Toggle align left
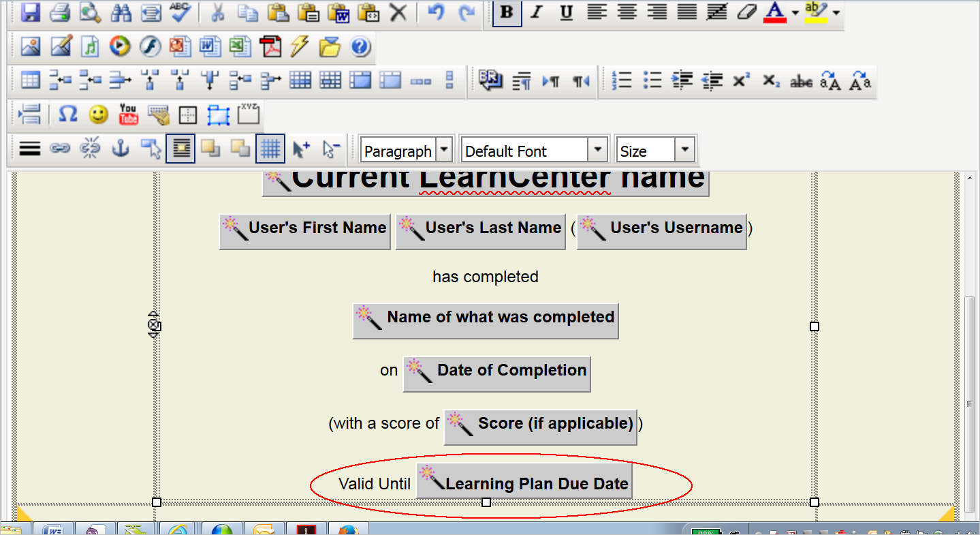This screenshot has height=535, width=980. 597,12
